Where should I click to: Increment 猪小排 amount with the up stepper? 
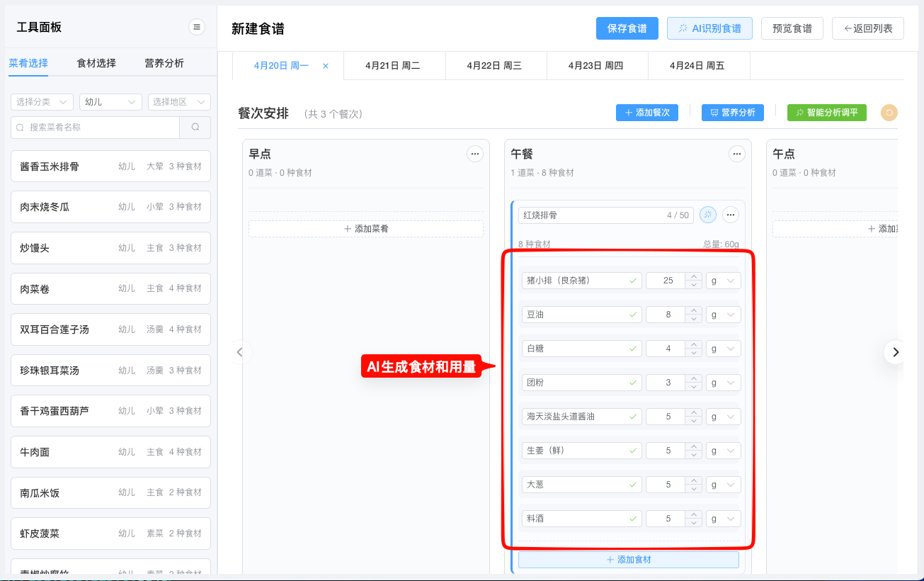tap(694, 276)
